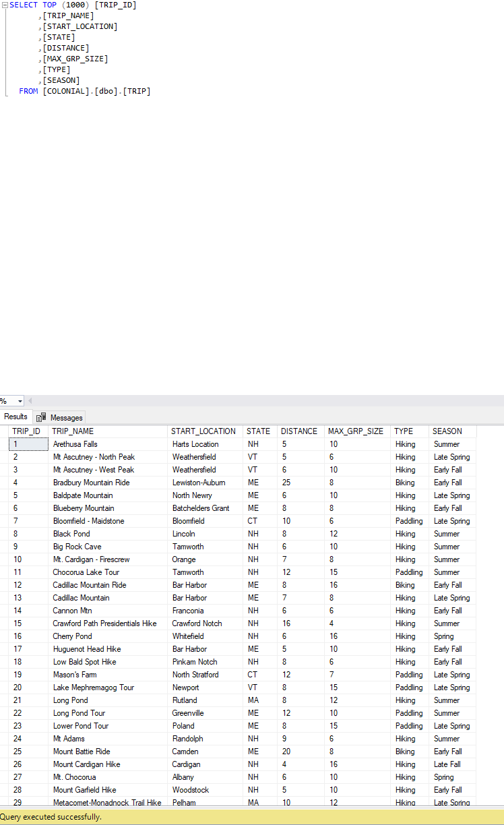Click the Lewiston-Auburn start location cell
Viewport: 504px width, 825px height.
(206, 483)
